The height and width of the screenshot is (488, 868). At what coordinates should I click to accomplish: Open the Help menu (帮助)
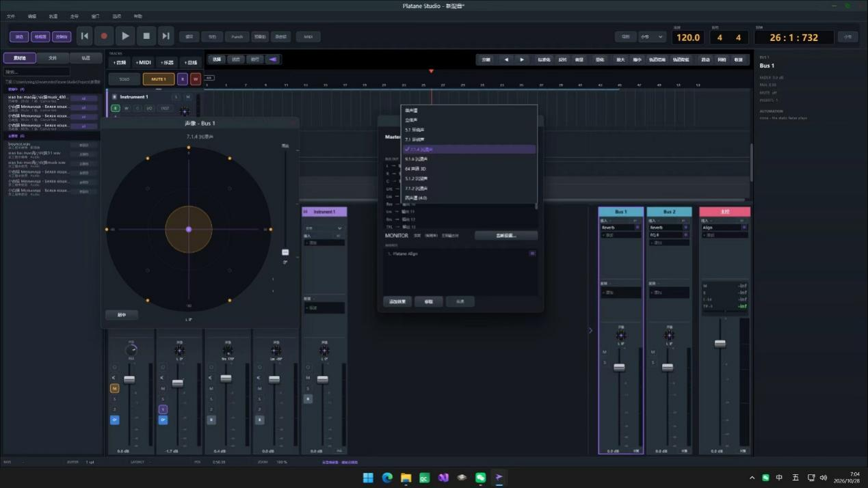138,16
